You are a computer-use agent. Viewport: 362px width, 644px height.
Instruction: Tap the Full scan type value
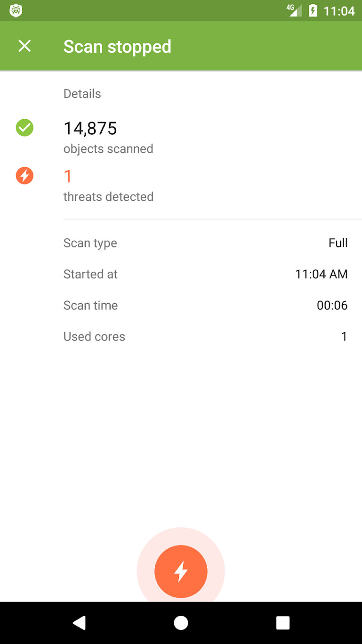click(338, 243)
